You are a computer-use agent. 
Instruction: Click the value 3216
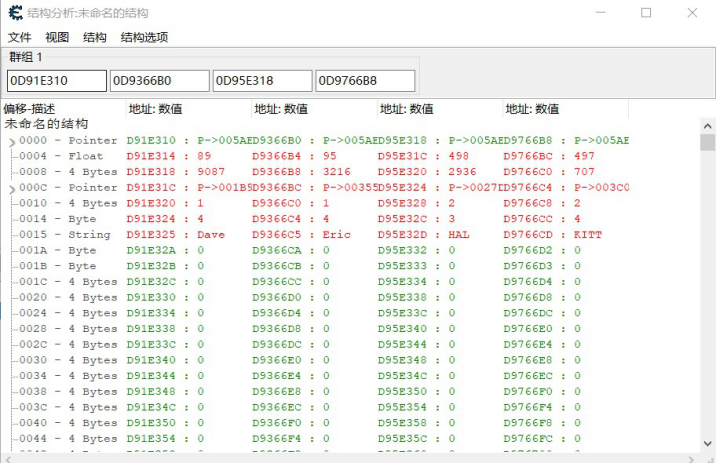point(337,172)
